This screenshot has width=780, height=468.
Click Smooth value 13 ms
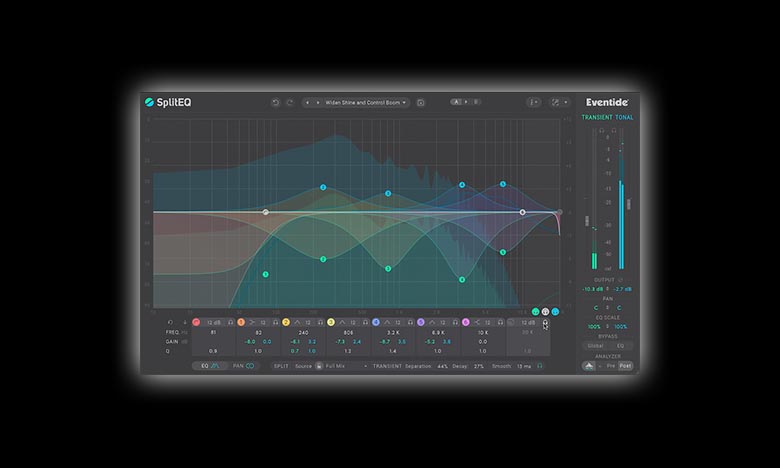(524, 366)
